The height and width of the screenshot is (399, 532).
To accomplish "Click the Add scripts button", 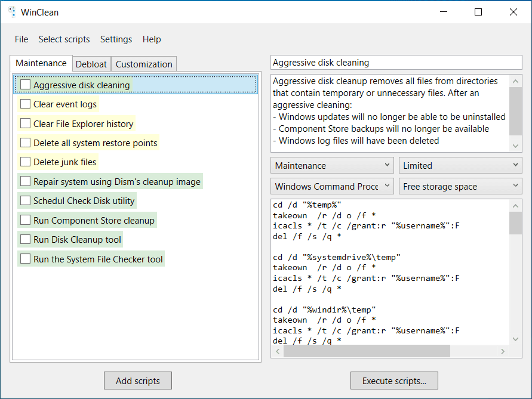I will [x=137, y=381].
